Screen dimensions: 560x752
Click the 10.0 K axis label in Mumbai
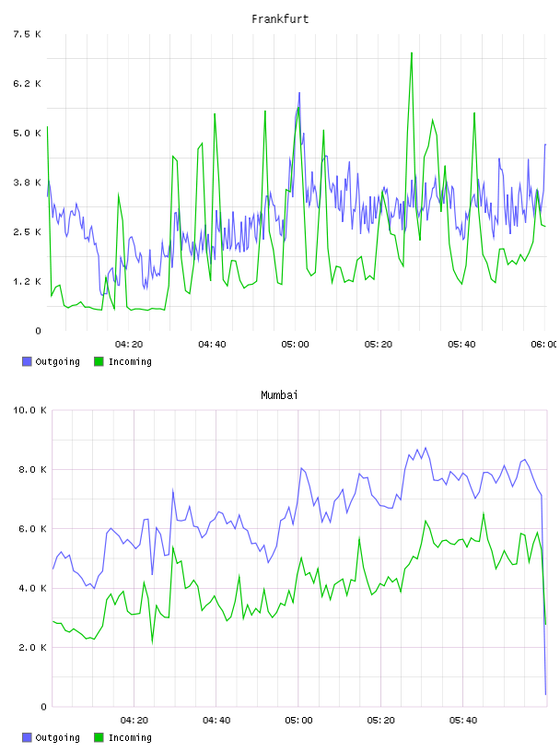click(x=29, y=410)
